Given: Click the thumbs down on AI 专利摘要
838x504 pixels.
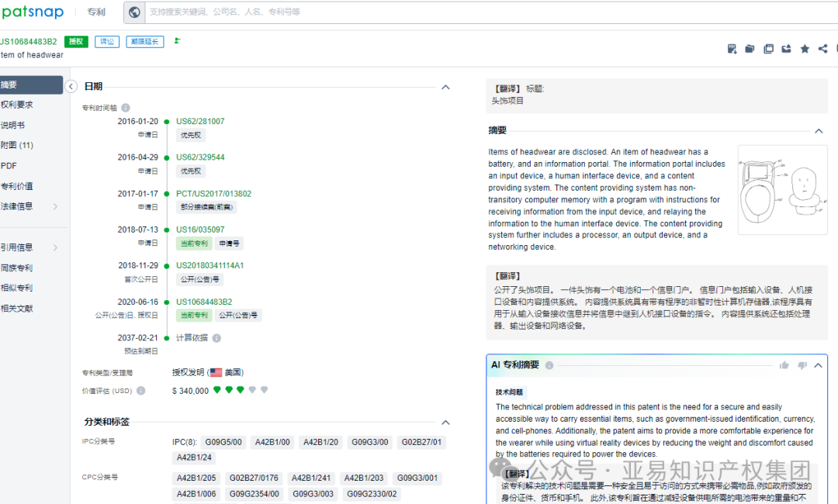Looking at the screenshot, I should [x=802, y=364].
